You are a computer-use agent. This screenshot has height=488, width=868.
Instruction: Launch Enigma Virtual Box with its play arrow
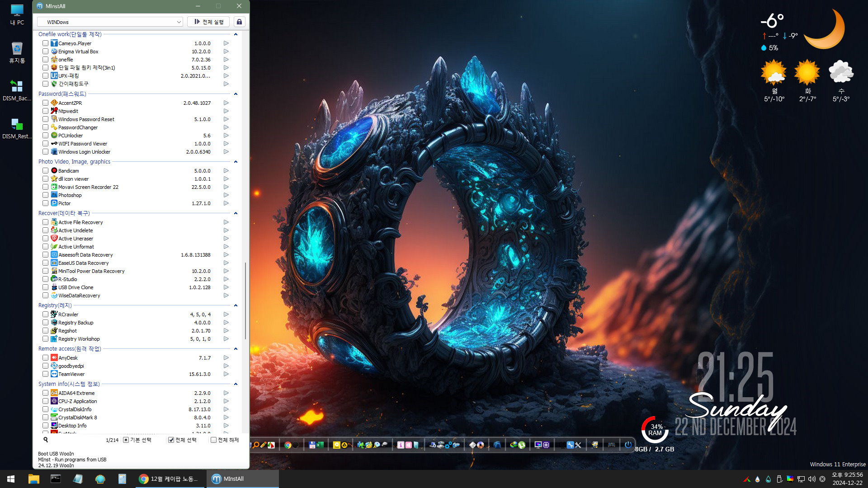tap(226, 52)
